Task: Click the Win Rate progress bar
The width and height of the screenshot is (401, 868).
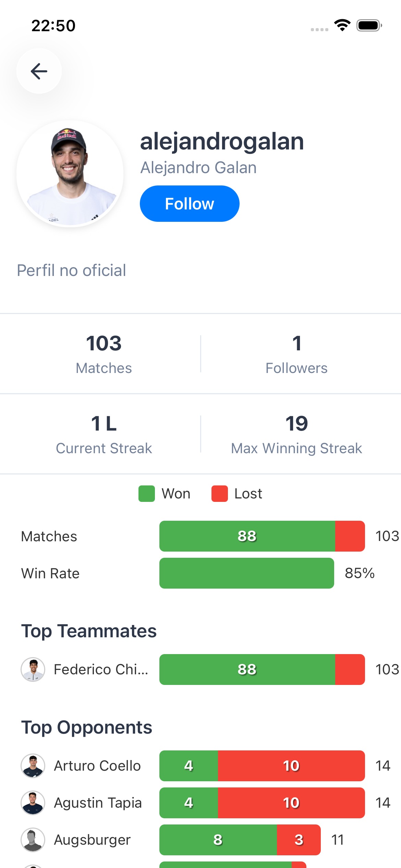Action: tap(246, 573)
